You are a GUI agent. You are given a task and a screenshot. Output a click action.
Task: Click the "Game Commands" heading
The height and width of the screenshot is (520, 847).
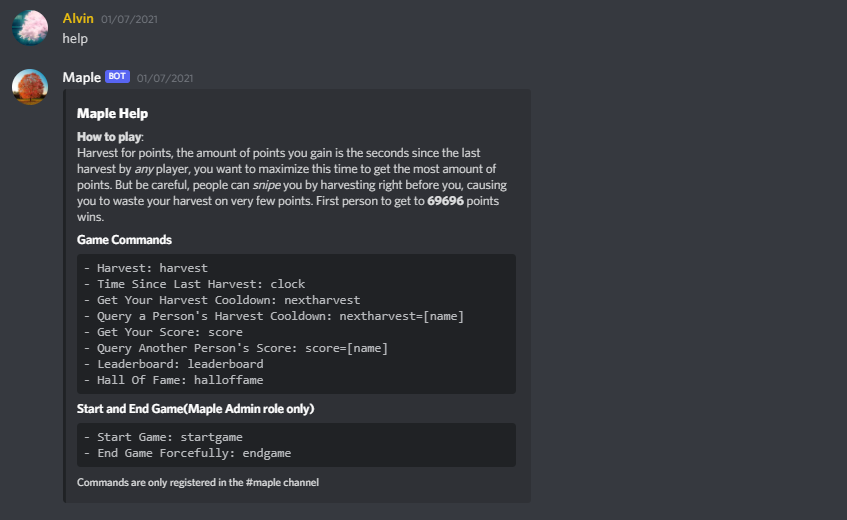tap(124, 240)
